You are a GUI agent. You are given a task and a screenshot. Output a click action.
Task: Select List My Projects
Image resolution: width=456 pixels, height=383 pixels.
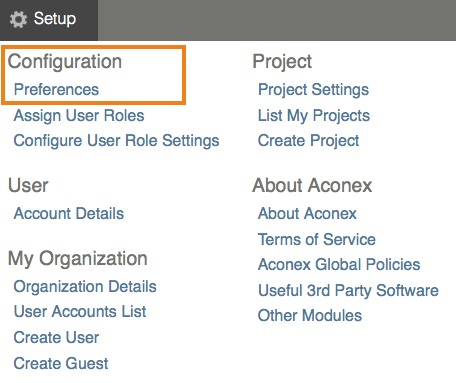314,116
